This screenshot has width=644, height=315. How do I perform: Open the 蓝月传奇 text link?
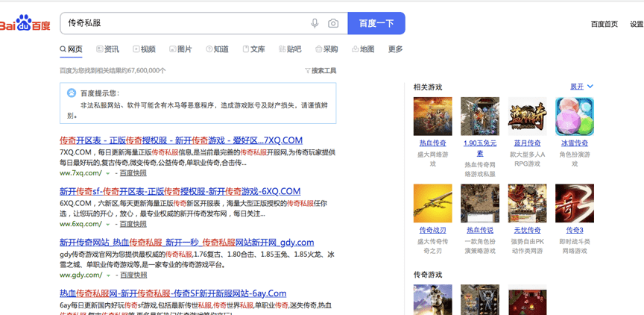point(528,143)
